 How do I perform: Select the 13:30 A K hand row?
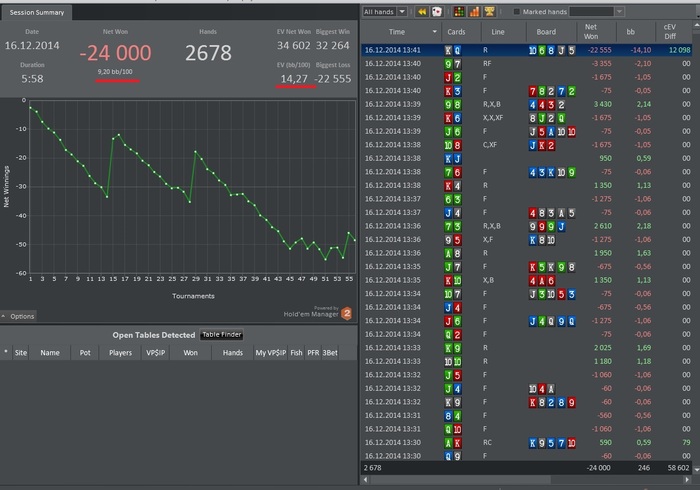click(527, 443)
